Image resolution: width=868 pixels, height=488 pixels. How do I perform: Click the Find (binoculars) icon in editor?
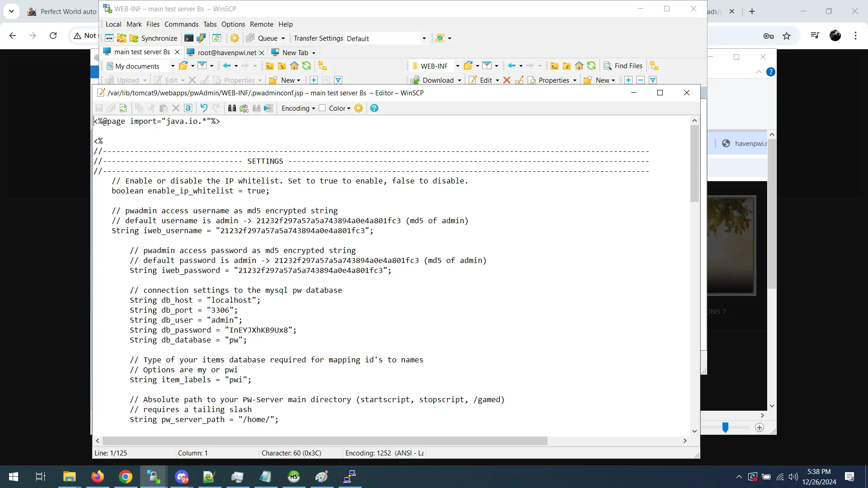[232, 108]
